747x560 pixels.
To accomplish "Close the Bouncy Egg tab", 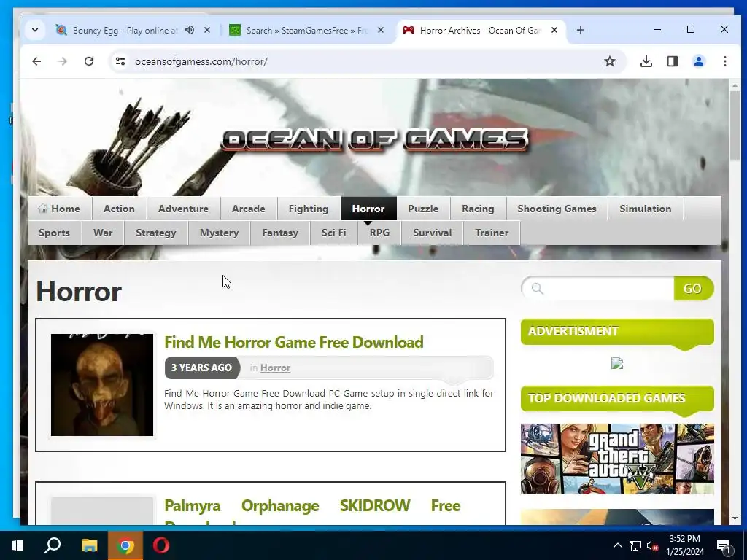I will coord(207,30).
